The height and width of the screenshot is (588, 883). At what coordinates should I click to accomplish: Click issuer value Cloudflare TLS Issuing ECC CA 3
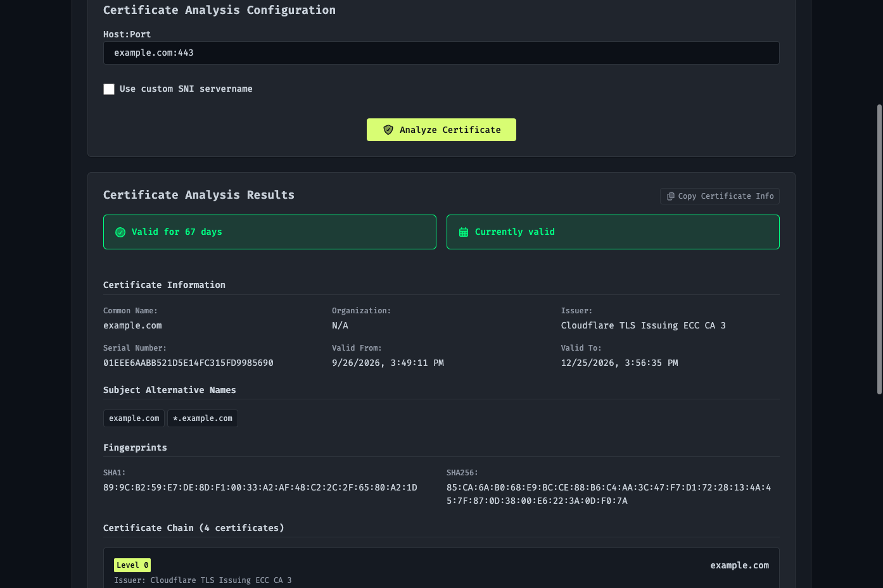tap(644, 325)
